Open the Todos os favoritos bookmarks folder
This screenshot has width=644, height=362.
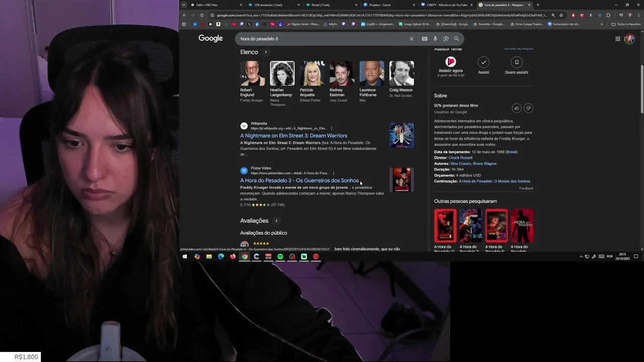point(626,24)
